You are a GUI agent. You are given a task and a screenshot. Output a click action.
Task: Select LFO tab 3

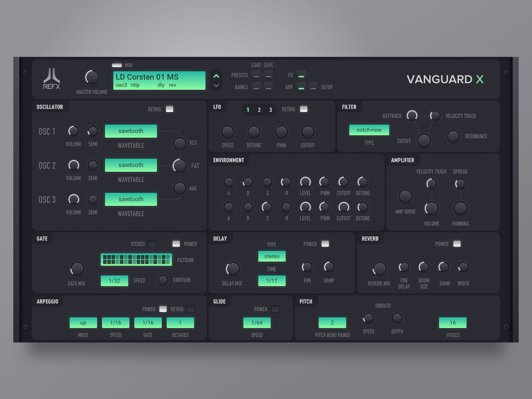pyautogui.click(x=271, y=110)
